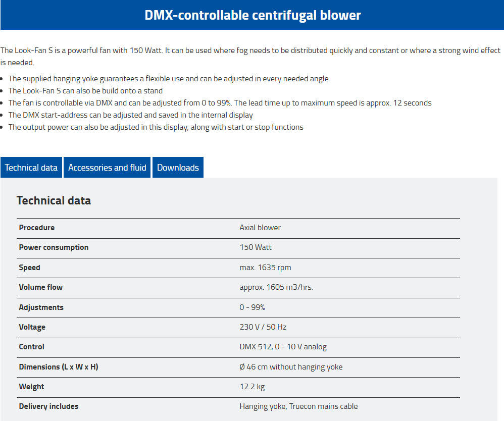
Task: Select the 'Speed' row label
Action: [x=30, y=268]
